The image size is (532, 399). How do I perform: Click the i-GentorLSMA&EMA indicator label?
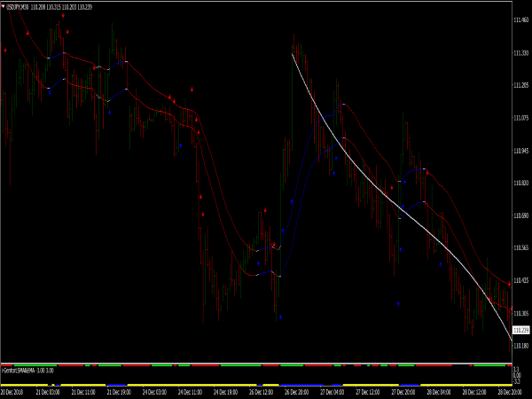pyautogui.click(x=19, y=371)
